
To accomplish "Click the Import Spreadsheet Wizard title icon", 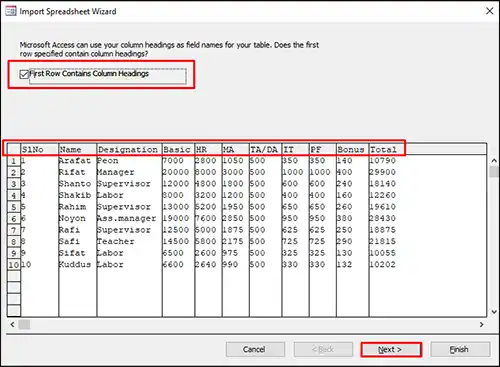I will pyautogui.click(x=11, y=11).
